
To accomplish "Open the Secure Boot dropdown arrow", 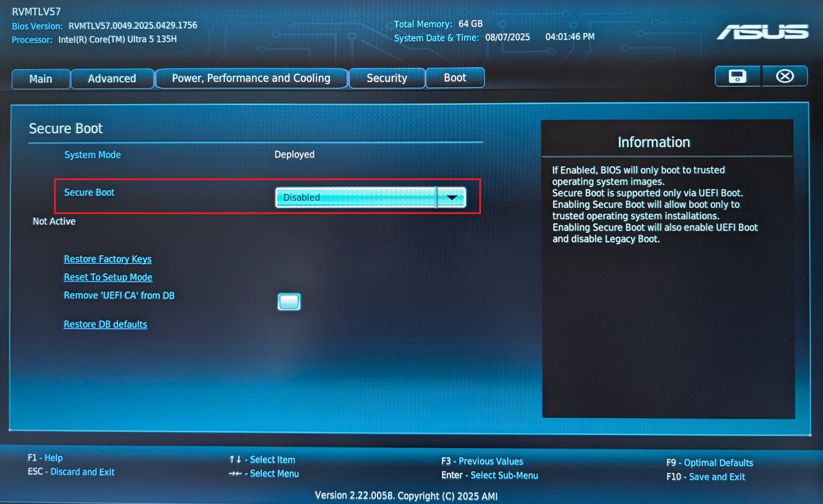I will [452, 197].
